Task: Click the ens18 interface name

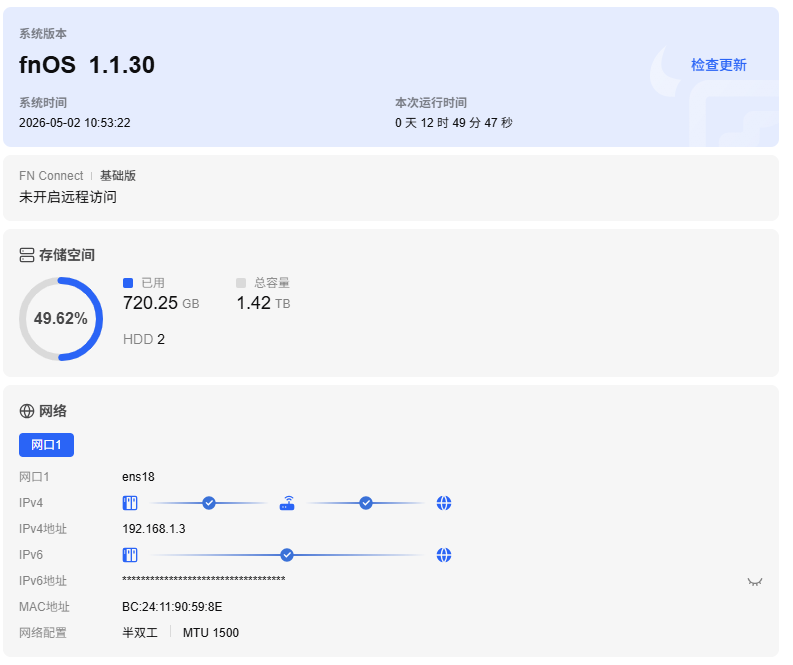Action: pyautogui.click(x=138, y=476)
